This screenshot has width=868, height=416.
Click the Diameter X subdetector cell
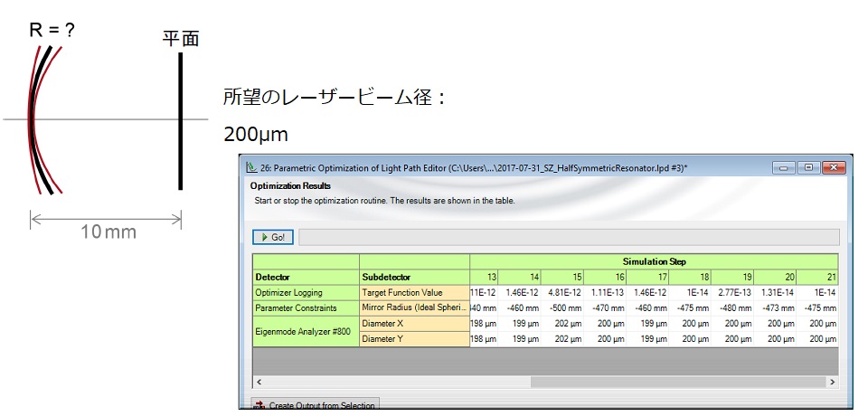pyautogui.click(x=413, y=323)
